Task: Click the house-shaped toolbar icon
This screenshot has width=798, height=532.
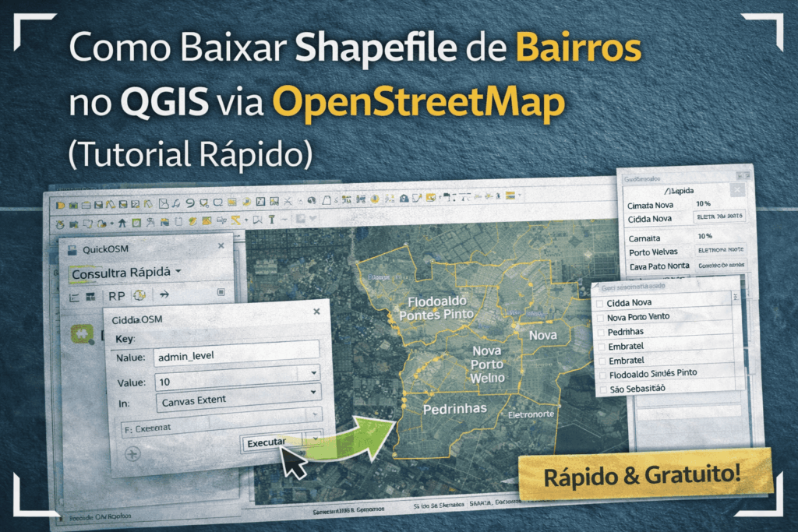Action: pyautogui.click(x=404, y=199)
